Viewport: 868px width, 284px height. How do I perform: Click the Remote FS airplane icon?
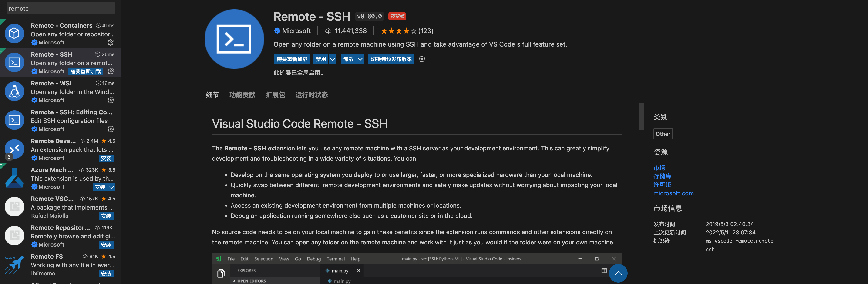14,265
